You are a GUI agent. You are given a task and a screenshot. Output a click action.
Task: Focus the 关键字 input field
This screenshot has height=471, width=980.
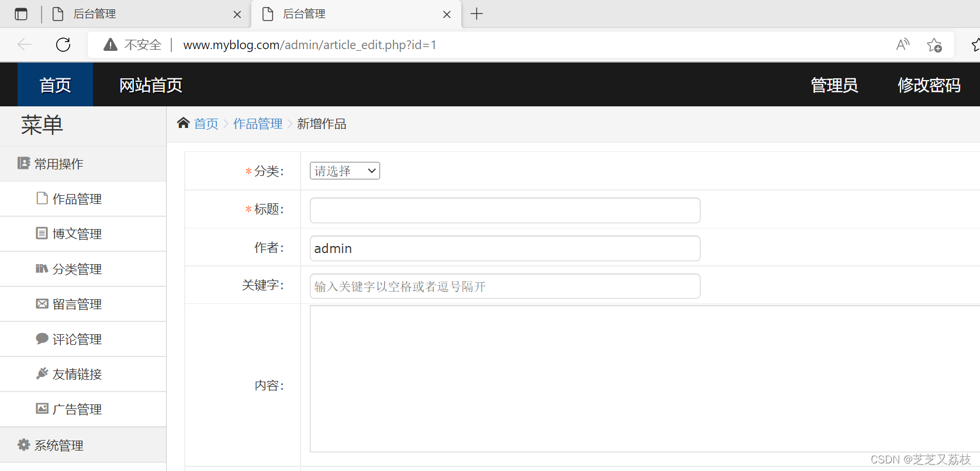[505, 286]
